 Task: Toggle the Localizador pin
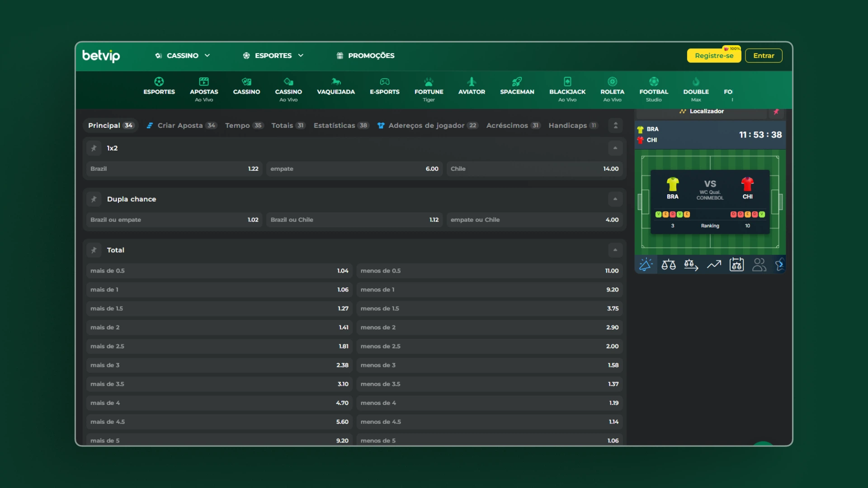pyautogui.click(x=776, y=112)
